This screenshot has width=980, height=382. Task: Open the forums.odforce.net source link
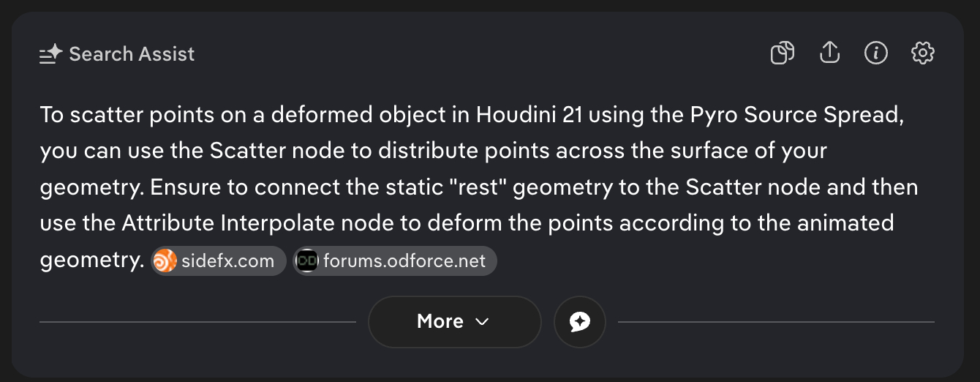tap(404, 261)
